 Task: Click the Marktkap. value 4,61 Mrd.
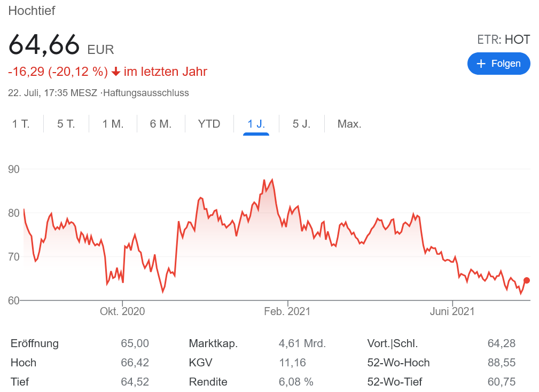pyautogui.click(x=302, y=343)
